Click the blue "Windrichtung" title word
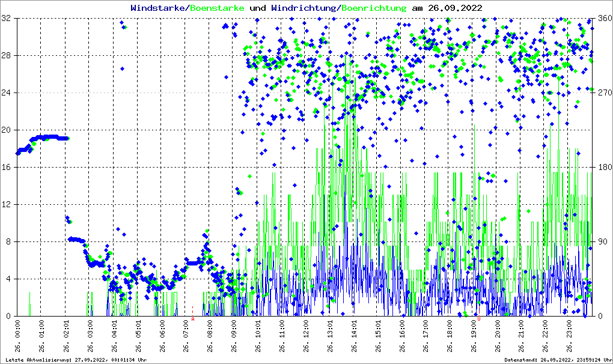 [304, 8]
